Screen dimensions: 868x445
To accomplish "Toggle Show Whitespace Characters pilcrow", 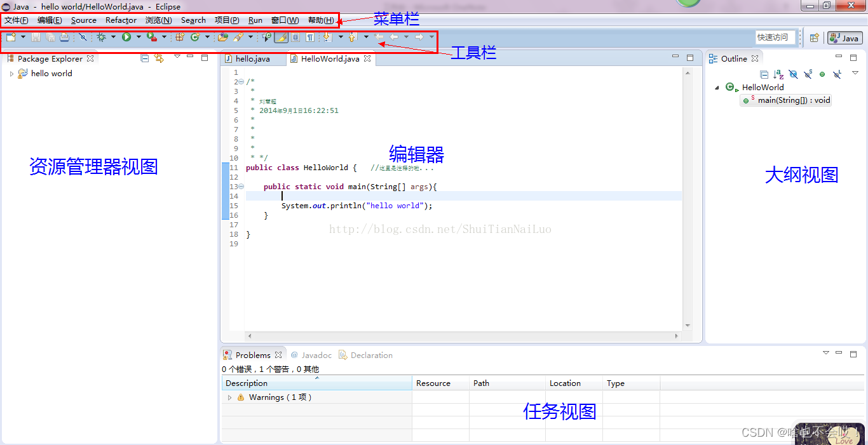I will [310, 37].
